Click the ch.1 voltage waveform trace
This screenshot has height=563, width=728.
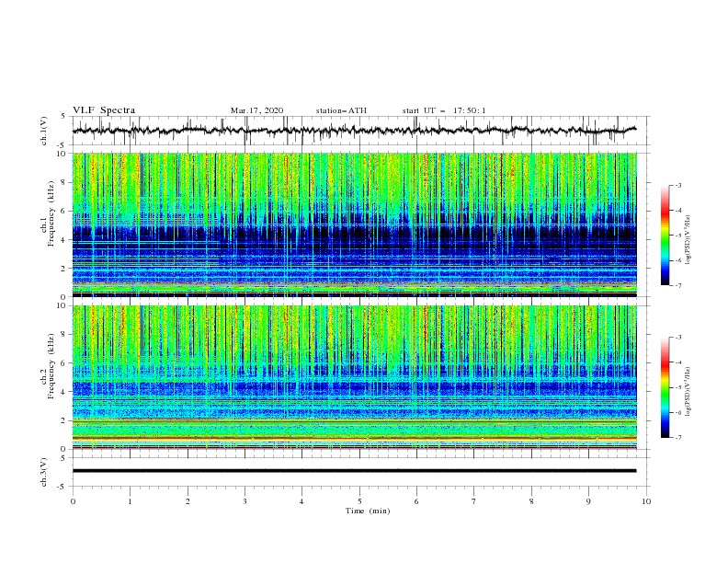click(x=354, y=131)
